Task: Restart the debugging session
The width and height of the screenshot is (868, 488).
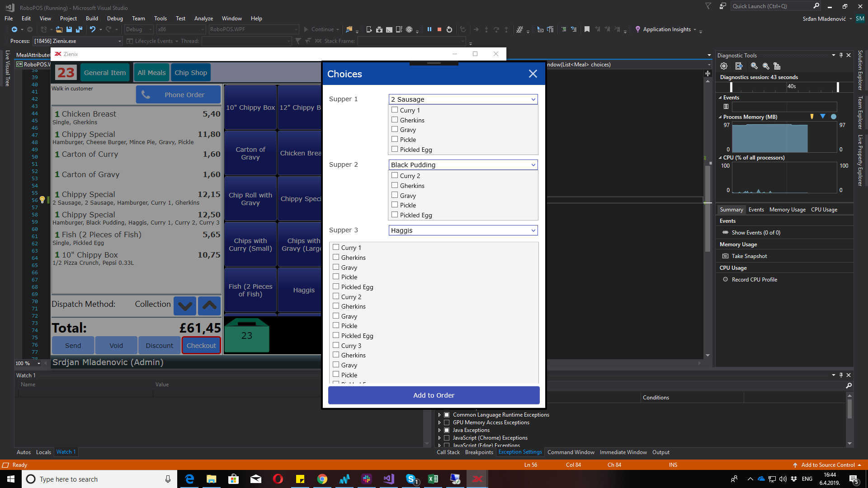Action: pyautogui.click(x=449, y=29)
